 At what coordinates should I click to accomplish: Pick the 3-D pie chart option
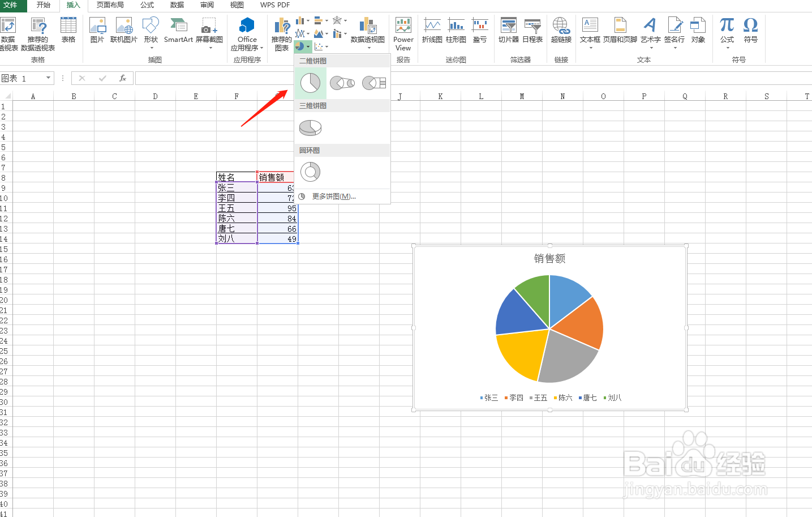coord(310,128)
